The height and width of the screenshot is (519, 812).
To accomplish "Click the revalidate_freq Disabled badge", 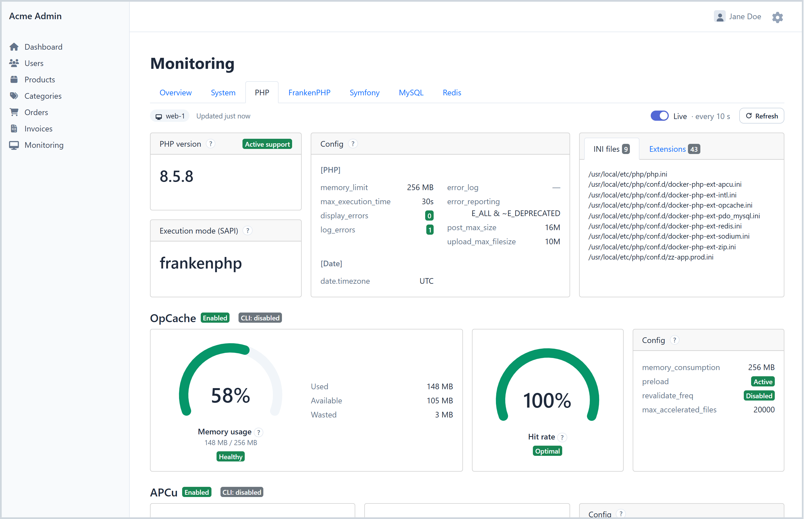I will pos(759,396).
